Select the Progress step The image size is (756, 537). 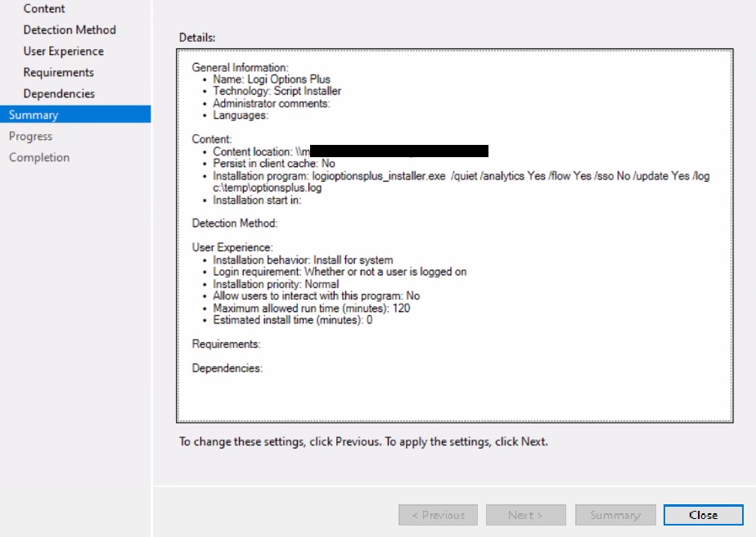(30, 136)
